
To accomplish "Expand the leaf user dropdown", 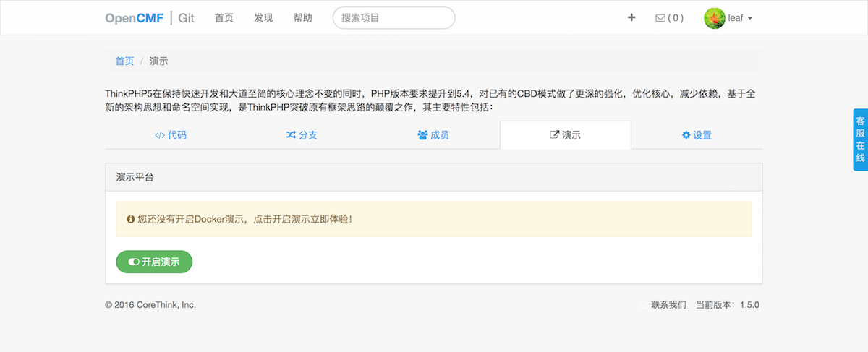I will pyautogui.click(x=750, y=19).
